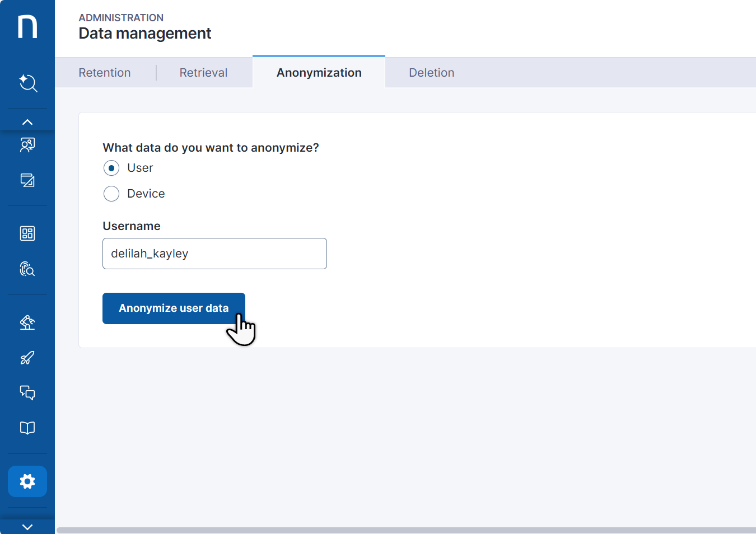The width and height of the screenshot is (756, 534).
Task: Switch to the Deletion tab
Action: (x=431, y=73)
